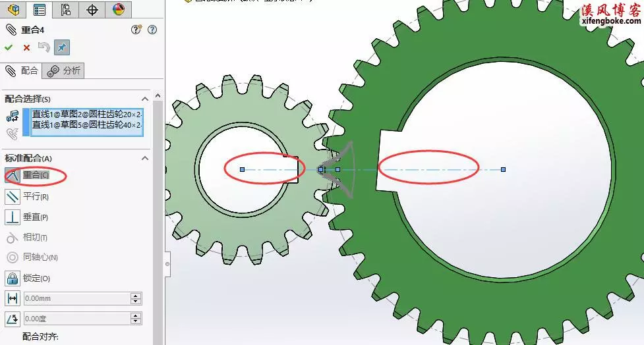Click the multiple mate mode icon

point(13,134)
